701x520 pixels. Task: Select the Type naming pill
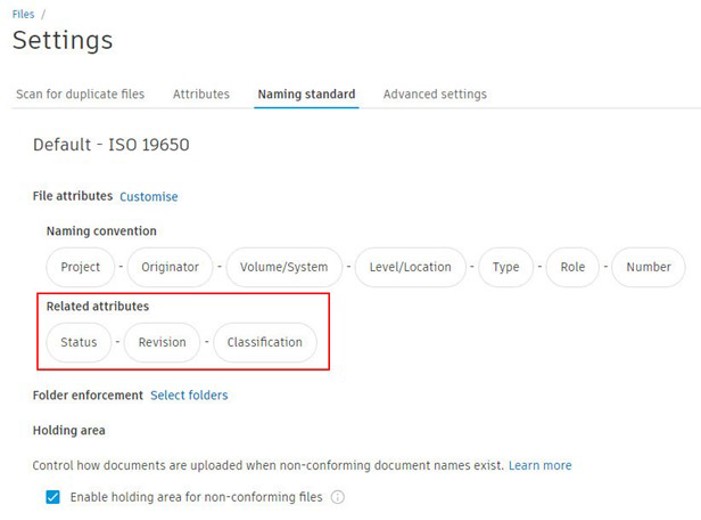(x=506, y=267)
